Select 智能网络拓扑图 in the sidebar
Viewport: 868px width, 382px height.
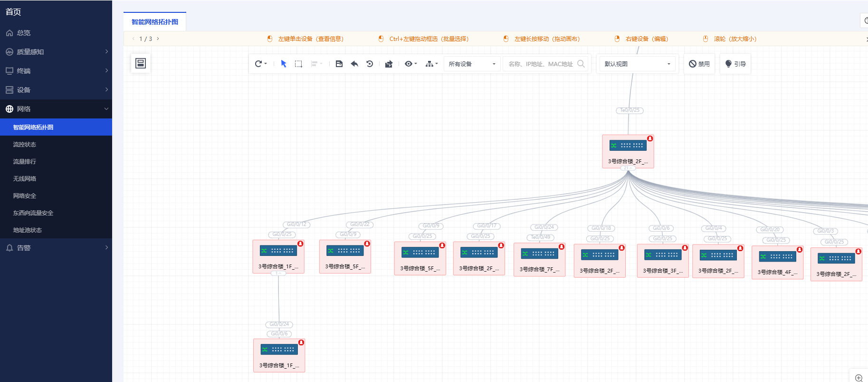(56, 127)
